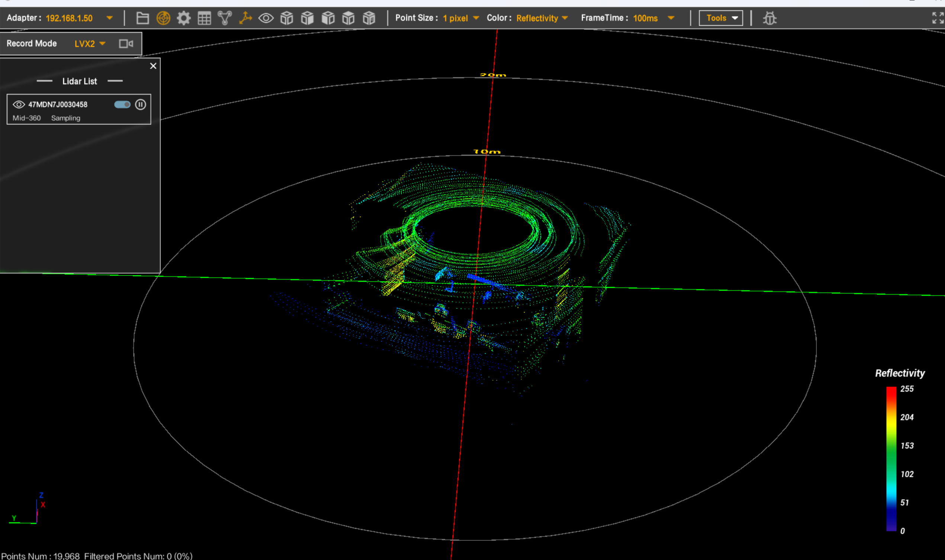Click the record video camera icon
The width and height of the screenshot is (945, 560).
(x=126, y=44)
